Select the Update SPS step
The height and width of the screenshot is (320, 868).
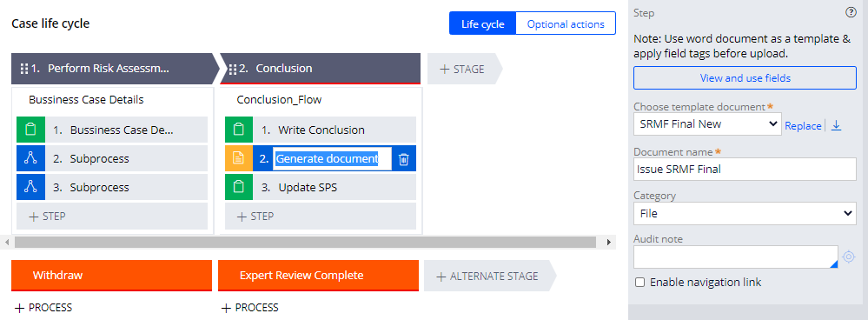click(321, 187)
